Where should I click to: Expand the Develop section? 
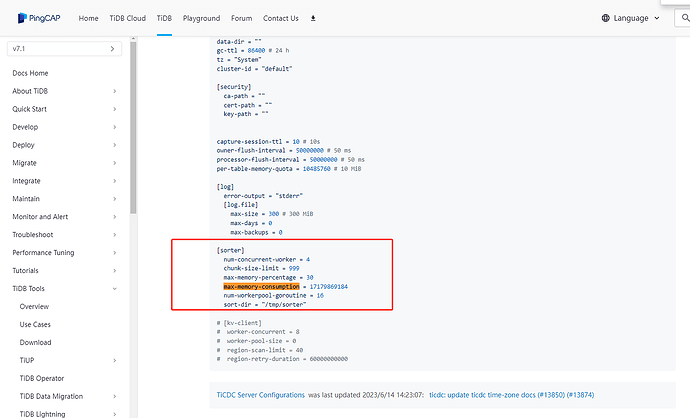click(114, 127)
